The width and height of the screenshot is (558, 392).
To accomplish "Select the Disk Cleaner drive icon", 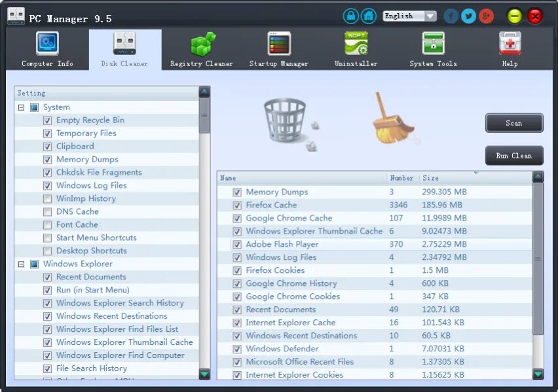I will point(124,43).
